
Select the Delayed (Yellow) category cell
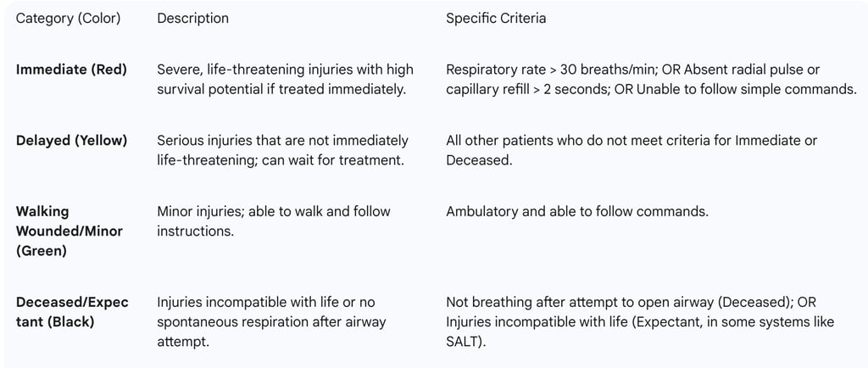click(71, 141)
